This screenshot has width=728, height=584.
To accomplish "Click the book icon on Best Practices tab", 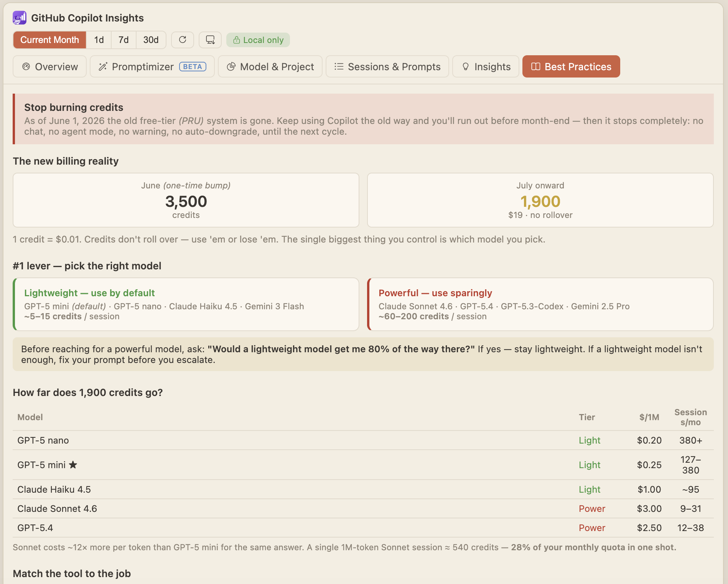I will [x=536, y=66].
